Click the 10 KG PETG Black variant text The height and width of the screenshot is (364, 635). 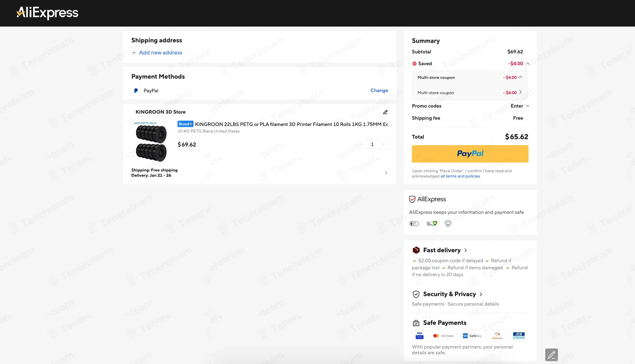(x=209, y=131)
